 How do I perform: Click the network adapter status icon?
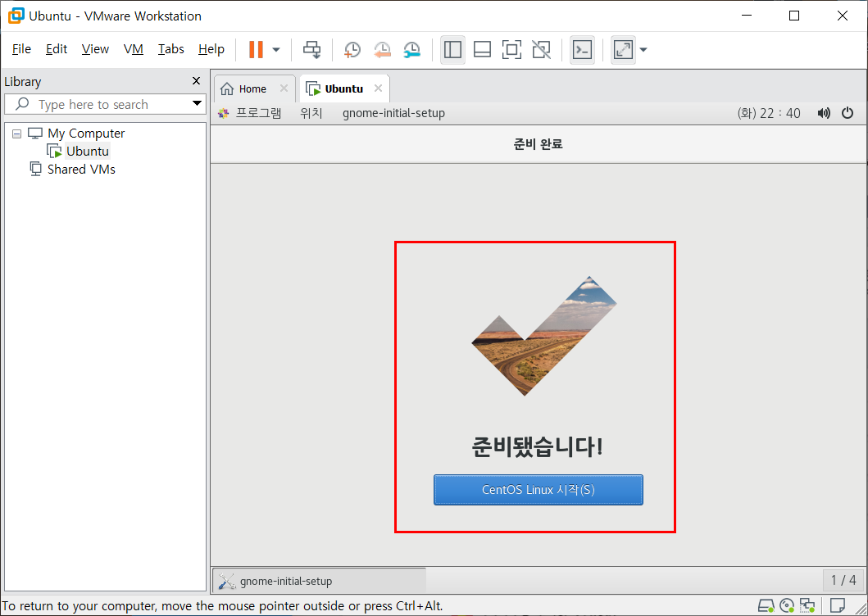coord(807,605)
